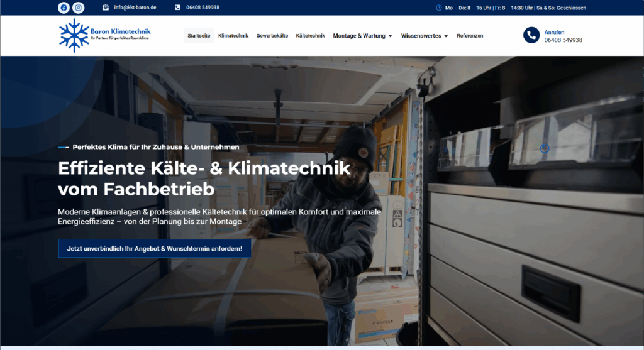This screenshot has width=644, height=350.
Task: Click the blue snowflake logo
Action: tap(74, 35)
